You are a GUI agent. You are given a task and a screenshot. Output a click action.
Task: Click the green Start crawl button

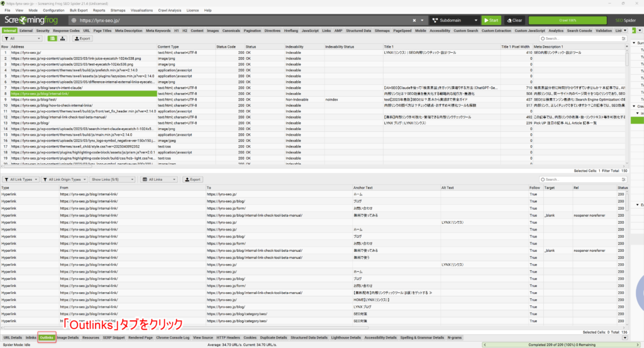pos(490,20)
